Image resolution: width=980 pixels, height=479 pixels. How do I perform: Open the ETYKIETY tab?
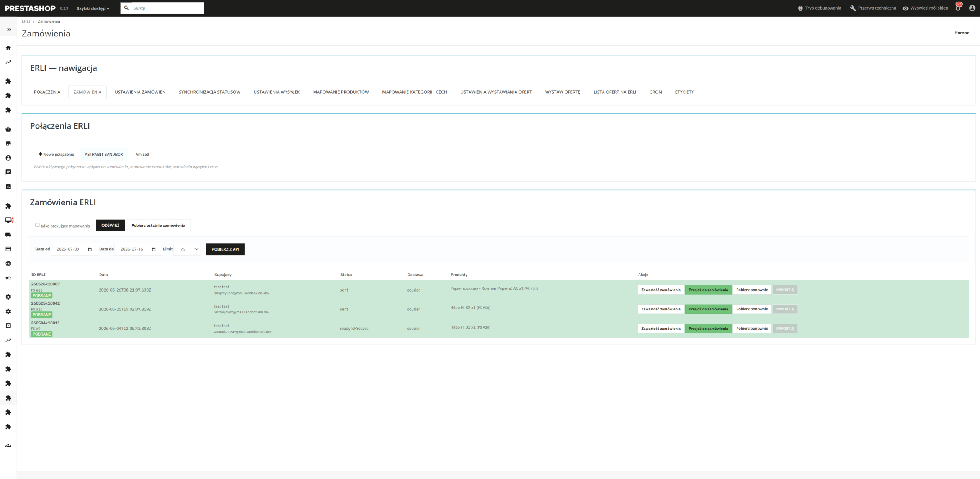coord(684,92)
